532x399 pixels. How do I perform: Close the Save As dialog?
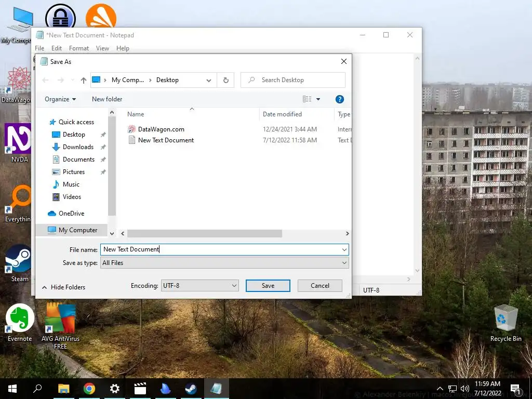click(344, 61)
